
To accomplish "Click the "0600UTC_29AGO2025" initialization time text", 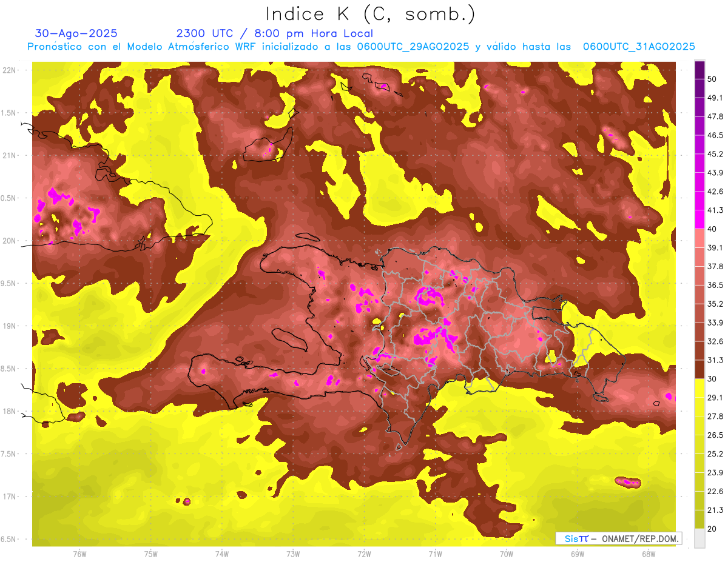I will click(413, 47).
